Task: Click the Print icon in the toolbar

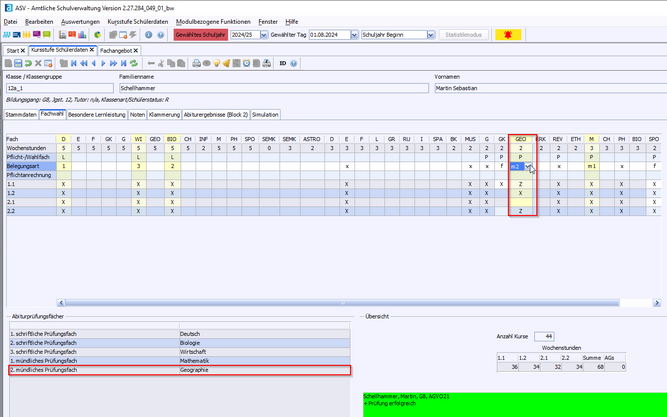Action: pos(196,63)
